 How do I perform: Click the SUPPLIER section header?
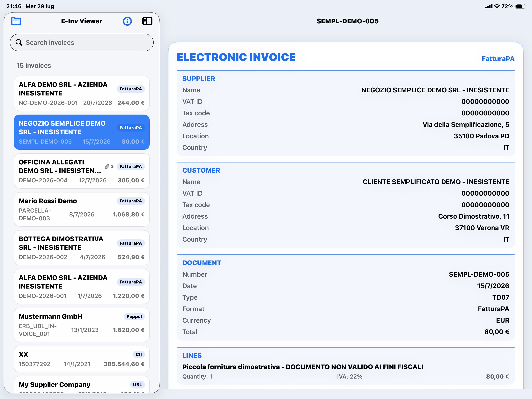[199, 79]
